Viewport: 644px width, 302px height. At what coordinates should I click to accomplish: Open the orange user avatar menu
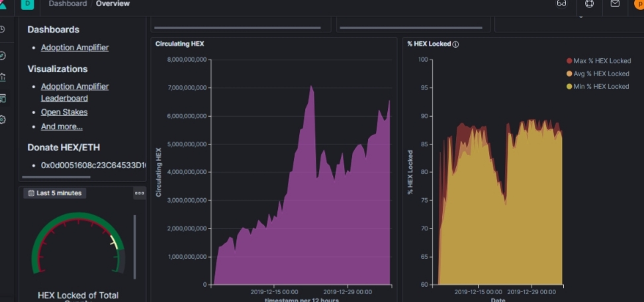[x=639, y=4]
